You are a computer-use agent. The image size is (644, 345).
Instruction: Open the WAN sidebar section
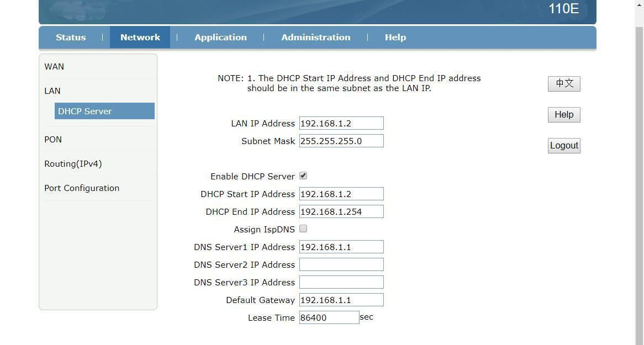[x=54, y=67]
